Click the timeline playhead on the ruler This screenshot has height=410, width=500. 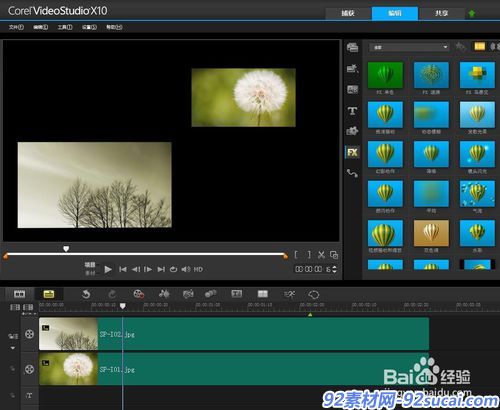point(123,306)
